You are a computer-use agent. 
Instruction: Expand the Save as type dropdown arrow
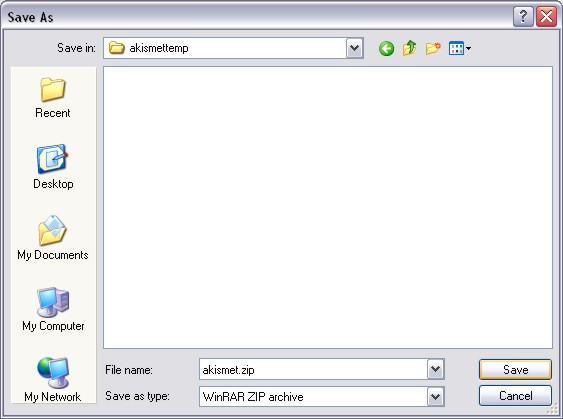point(436,396)
